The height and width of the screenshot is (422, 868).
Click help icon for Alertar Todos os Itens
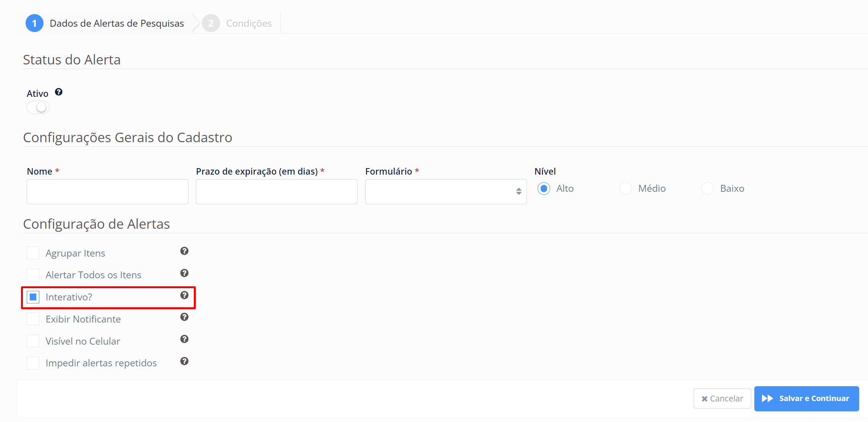pos(184,273)
